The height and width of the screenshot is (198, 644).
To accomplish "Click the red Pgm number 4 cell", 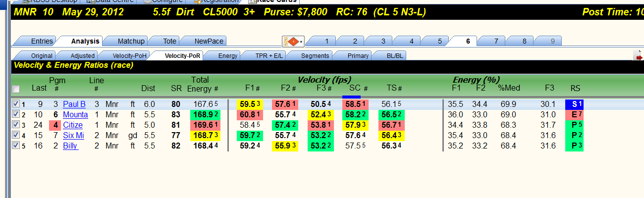I will (56, 125).
